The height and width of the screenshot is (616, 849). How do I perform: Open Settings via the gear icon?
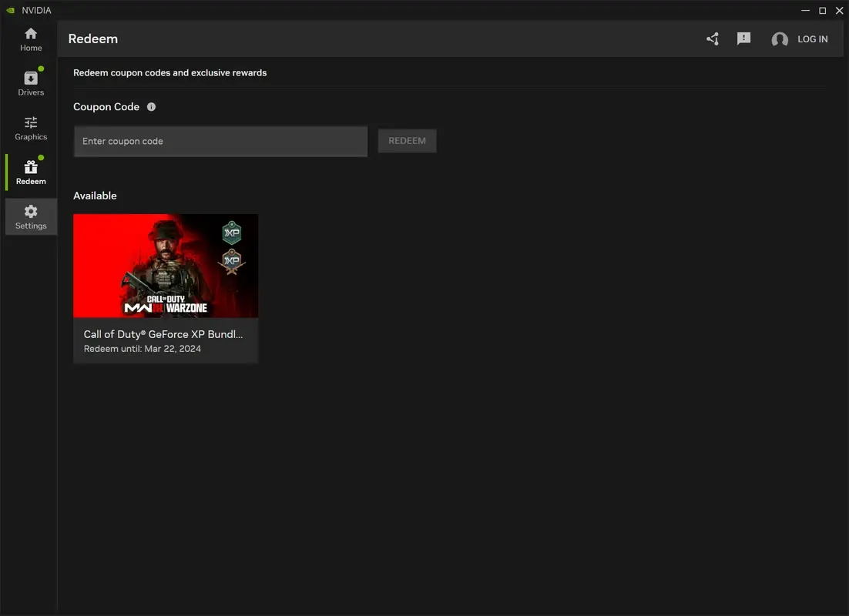point(31,211)
